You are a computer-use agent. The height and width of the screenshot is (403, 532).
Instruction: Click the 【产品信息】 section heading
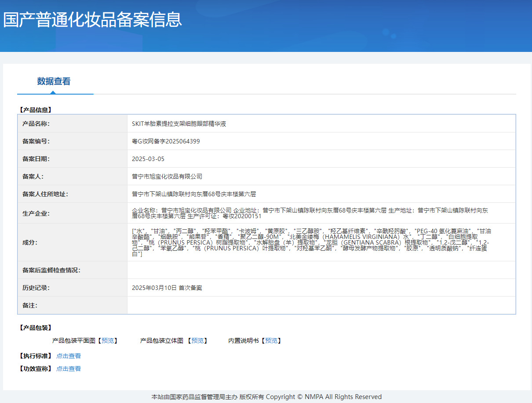pos(35,110)
